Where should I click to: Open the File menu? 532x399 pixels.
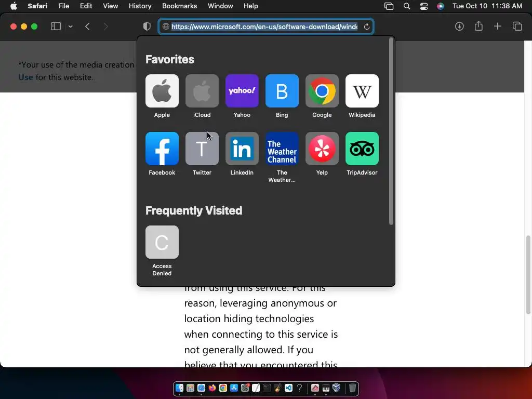63,6
